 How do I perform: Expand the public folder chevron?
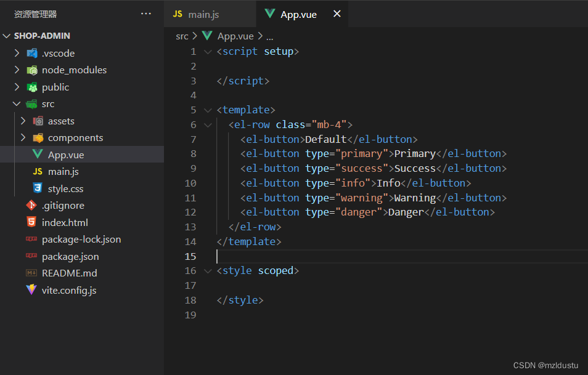(x=17, y=87)
